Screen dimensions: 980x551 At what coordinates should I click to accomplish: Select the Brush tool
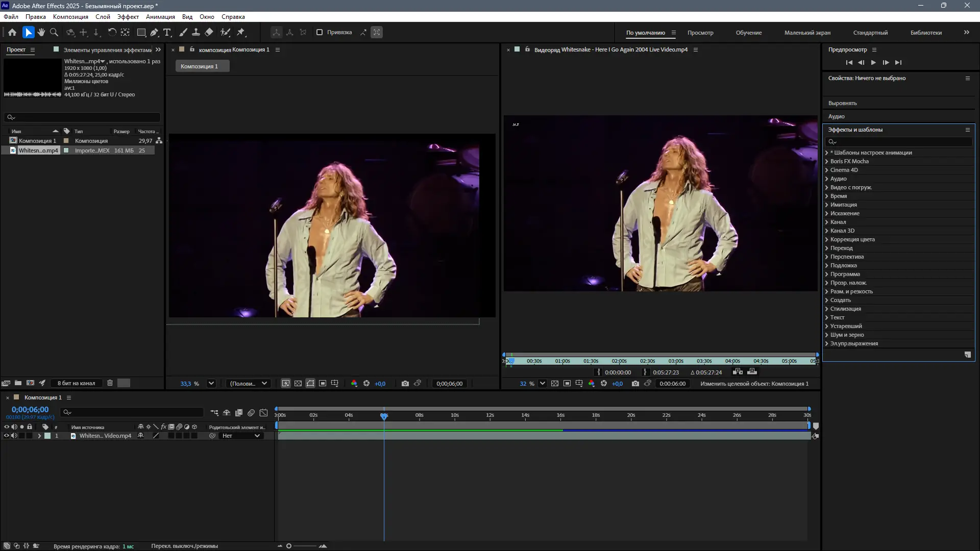(183, 32)
